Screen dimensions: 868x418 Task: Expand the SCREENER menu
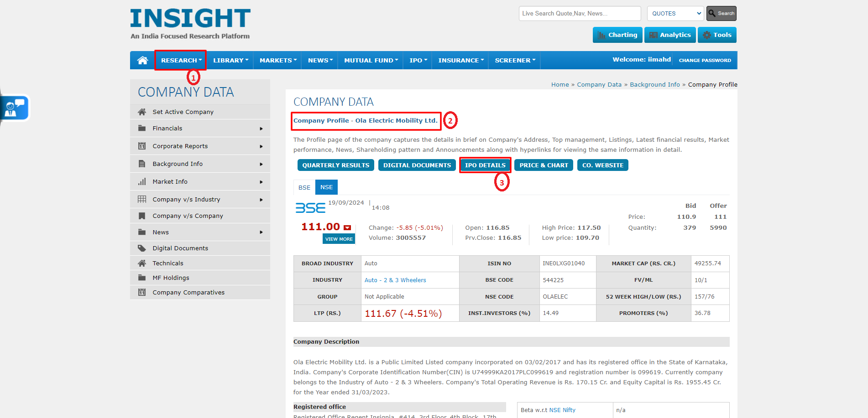(515, 60)
